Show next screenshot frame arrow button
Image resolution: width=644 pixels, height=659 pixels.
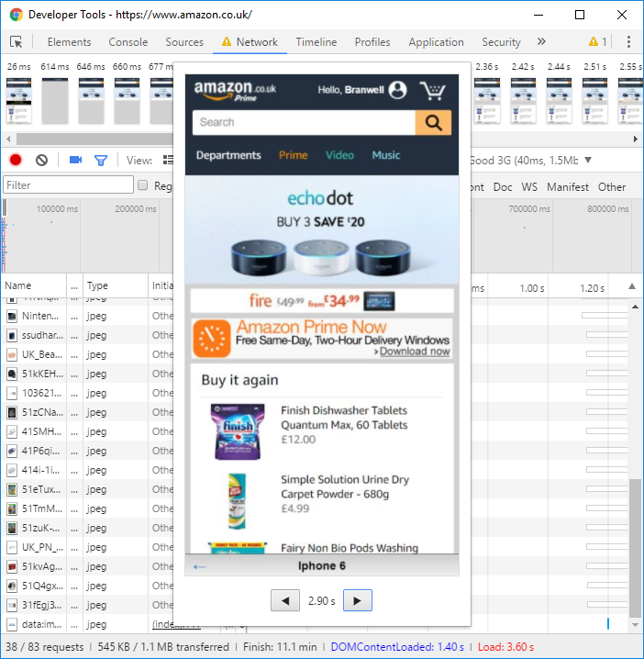[358, 600]
